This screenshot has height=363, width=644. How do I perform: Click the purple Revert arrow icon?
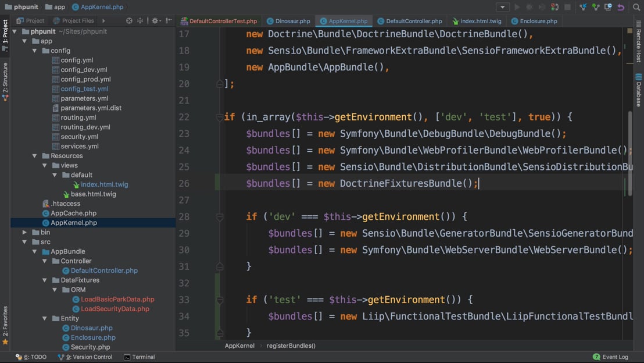621,7
